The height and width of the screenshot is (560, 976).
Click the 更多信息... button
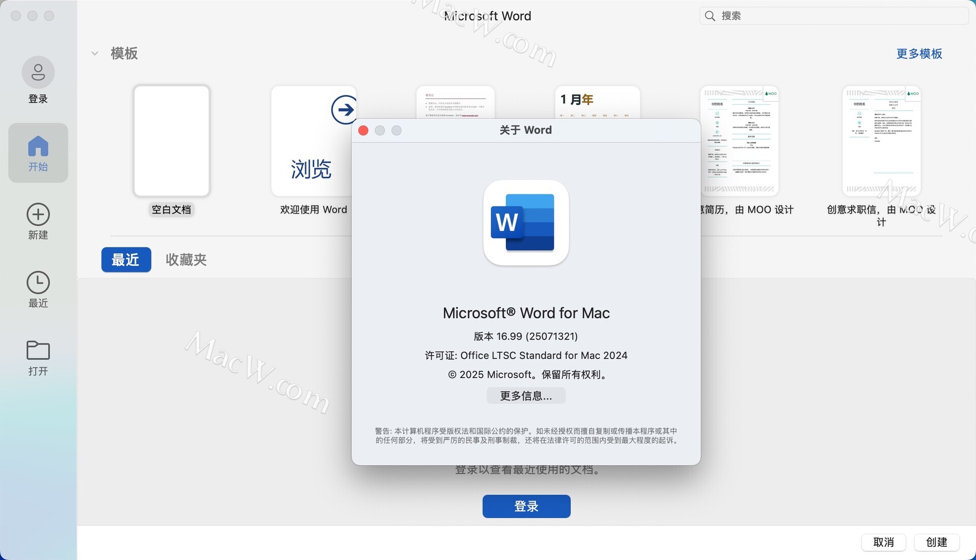(x=526, y=396)
